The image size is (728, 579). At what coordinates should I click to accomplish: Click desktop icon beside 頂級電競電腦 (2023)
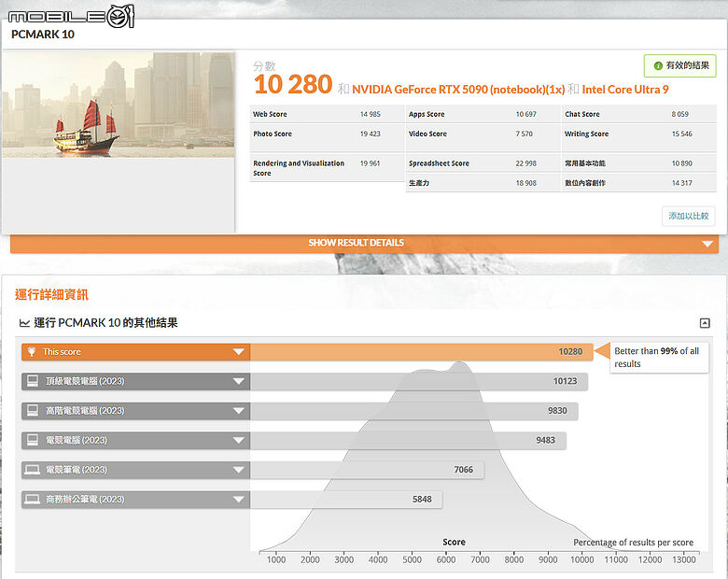click(33, 381)
